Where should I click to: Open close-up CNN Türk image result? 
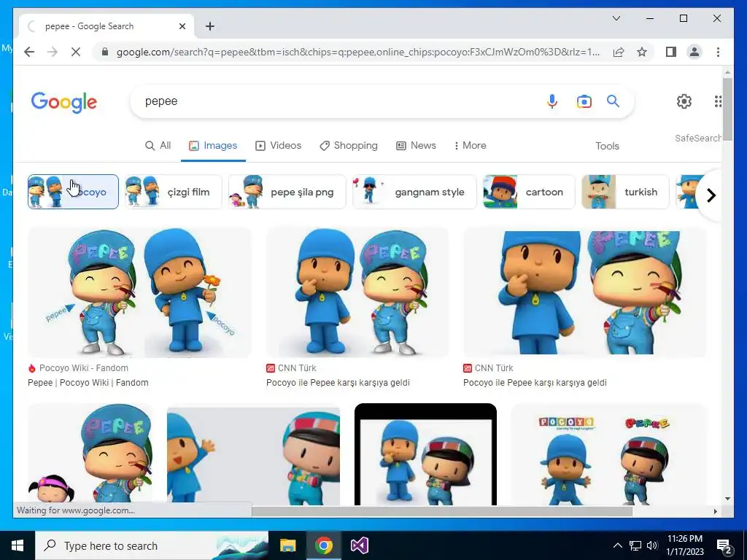(584, 292)
